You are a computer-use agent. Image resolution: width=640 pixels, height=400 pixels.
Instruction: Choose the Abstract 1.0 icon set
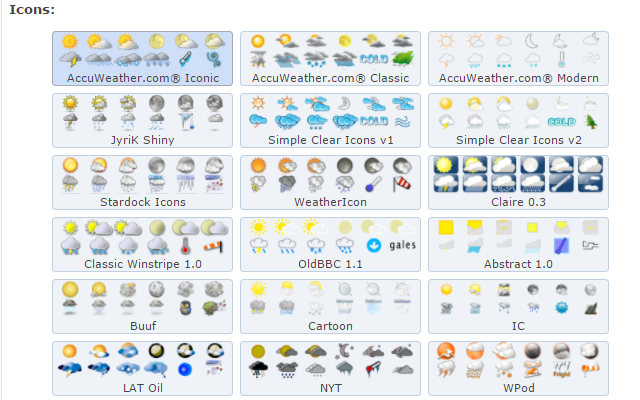(518, 244)
